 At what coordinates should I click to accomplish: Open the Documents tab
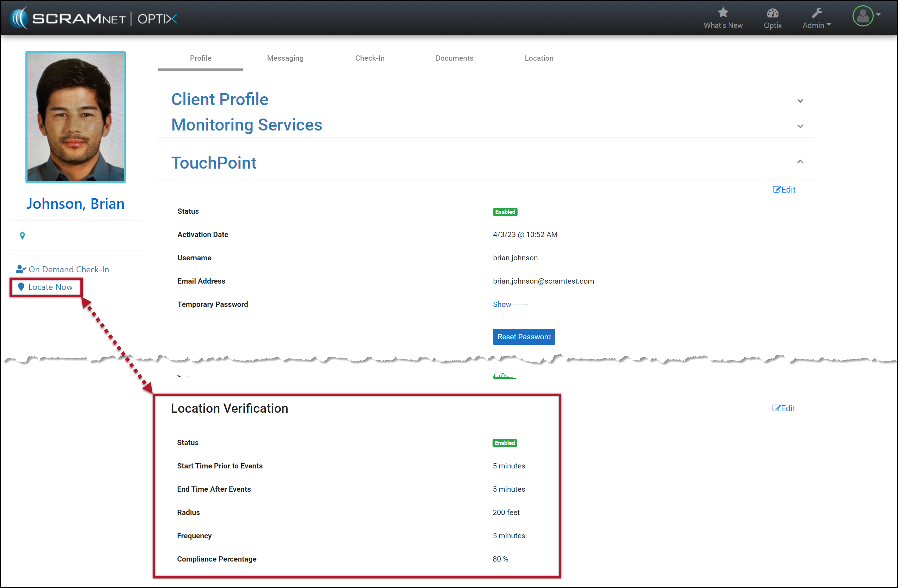[454, 58]
